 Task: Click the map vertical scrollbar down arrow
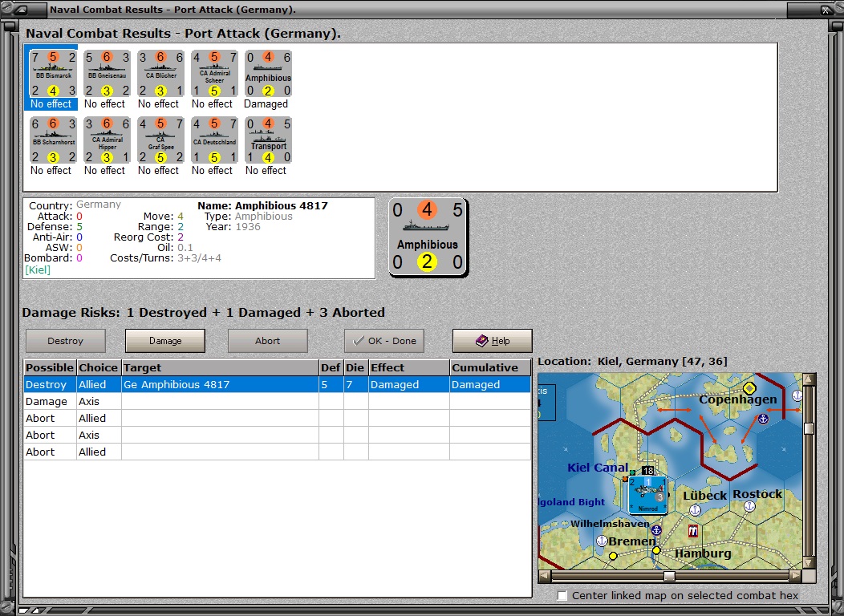point(809,562)
